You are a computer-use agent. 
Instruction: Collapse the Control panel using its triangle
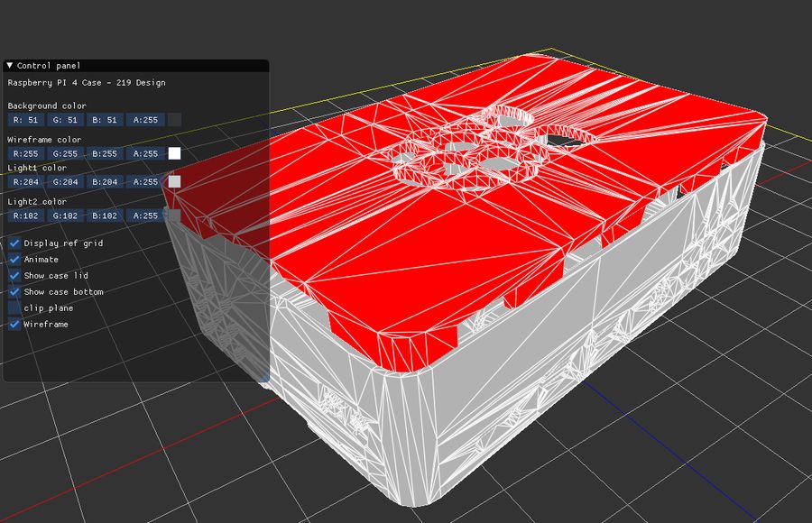tap(9, 65)
